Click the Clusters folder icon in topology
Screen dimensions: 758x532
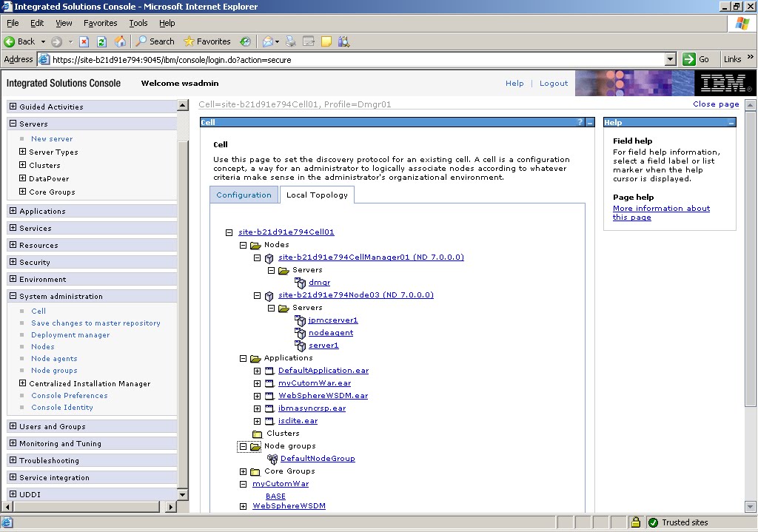(257, 434)
